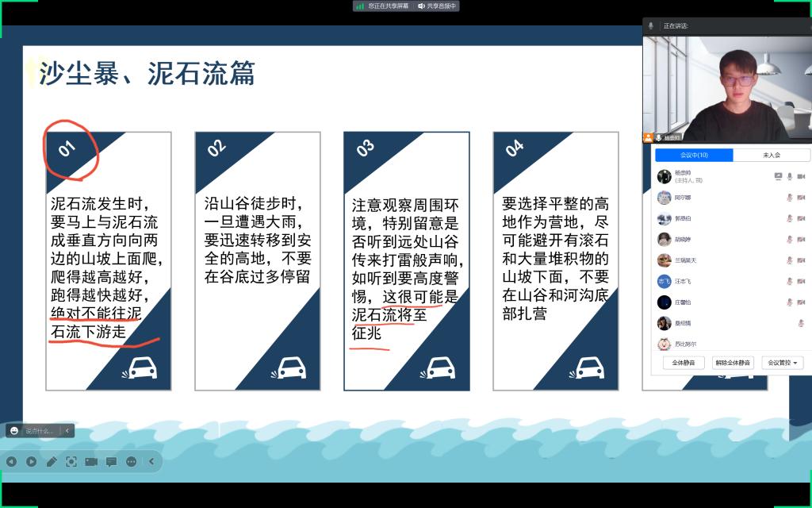
Task: Click the 解除全体静音 button
Action: pos(733,363)
